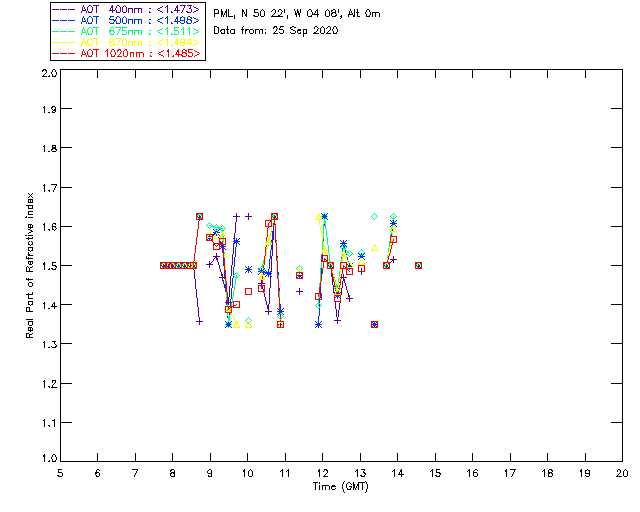Select the red dashed line sample in legend
640x512 pixels.
[x=63, y=53]
